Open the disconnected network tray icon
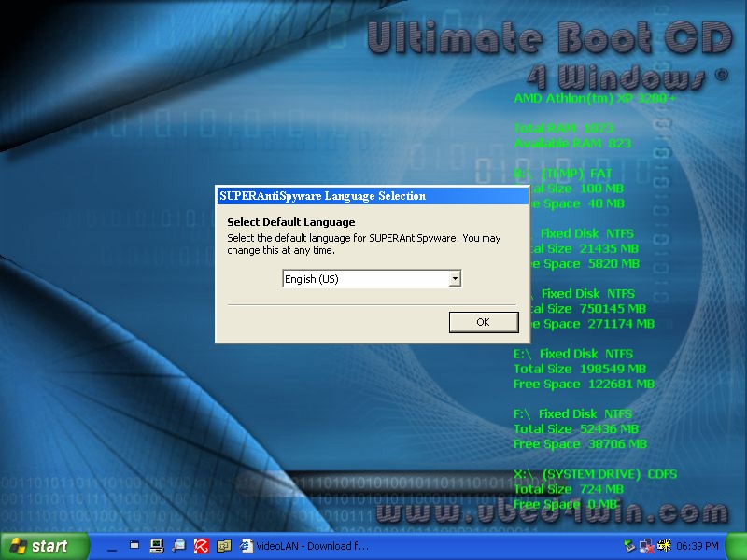 coord(648,545)
